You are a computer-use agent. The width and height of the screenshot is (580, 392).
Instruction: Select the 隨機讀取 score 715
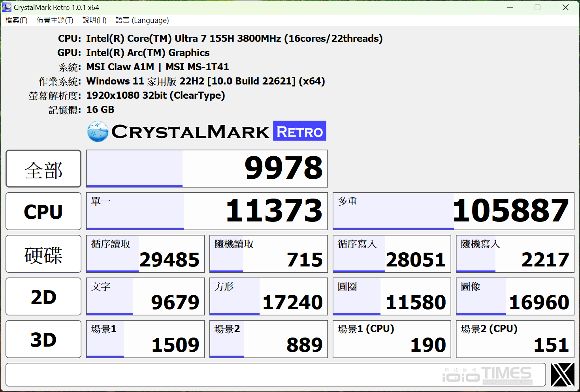269,254
